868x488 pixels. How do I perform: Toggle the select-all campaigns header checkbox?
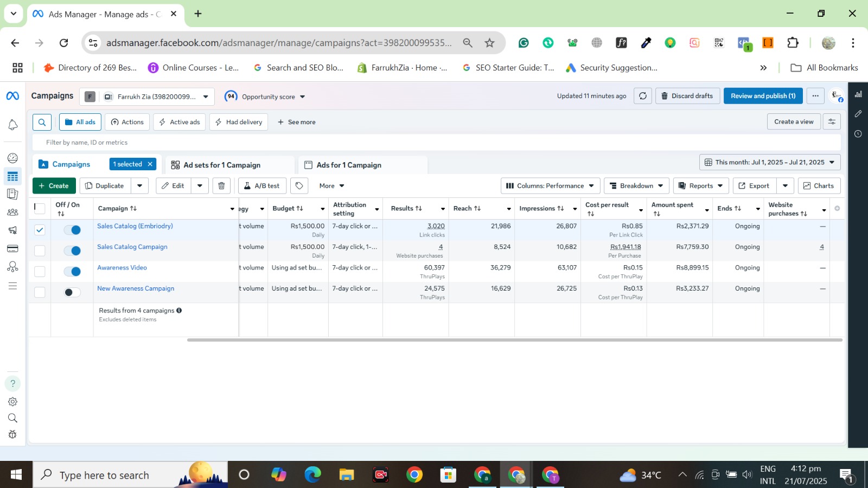click(40, 208)
